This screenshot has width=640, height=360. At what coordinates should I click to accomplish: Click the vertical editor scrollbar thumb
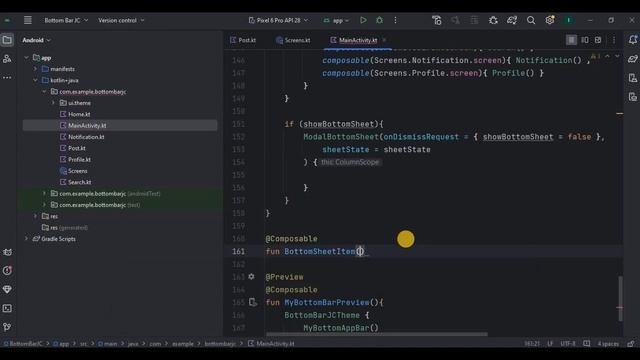pos(620,298)
